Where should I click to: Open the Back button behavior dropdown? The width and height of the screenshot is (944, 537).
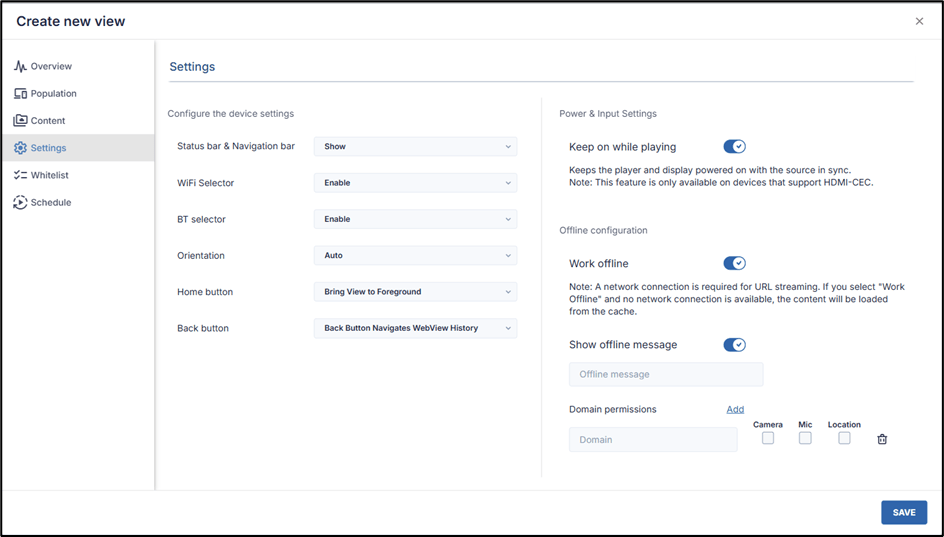click(x=415, y=328)
